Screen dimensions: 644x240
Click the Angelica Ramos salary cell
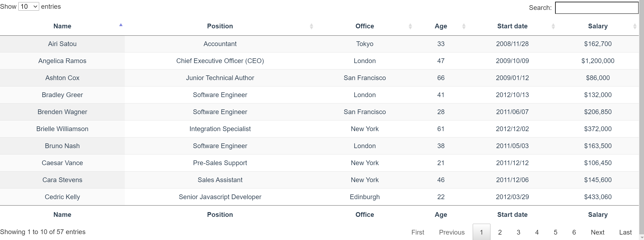pyautogui.click(x=598, y=61)
